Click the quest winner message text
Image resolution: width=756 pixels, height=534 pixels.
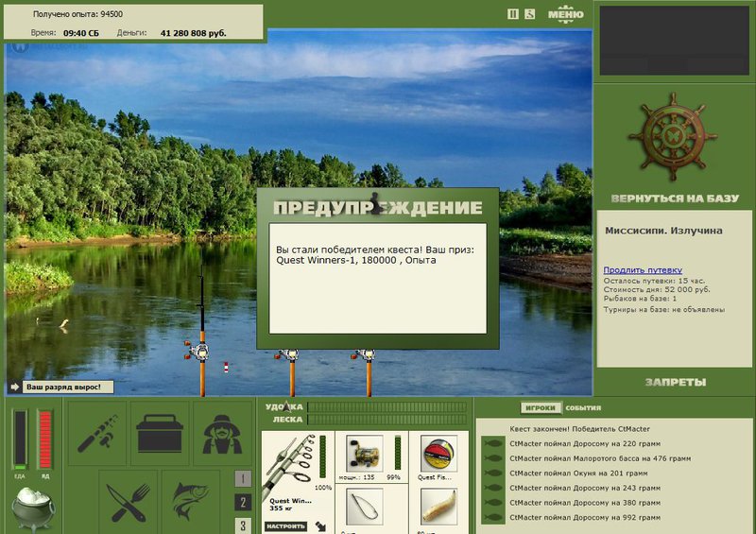pos(375,254)
